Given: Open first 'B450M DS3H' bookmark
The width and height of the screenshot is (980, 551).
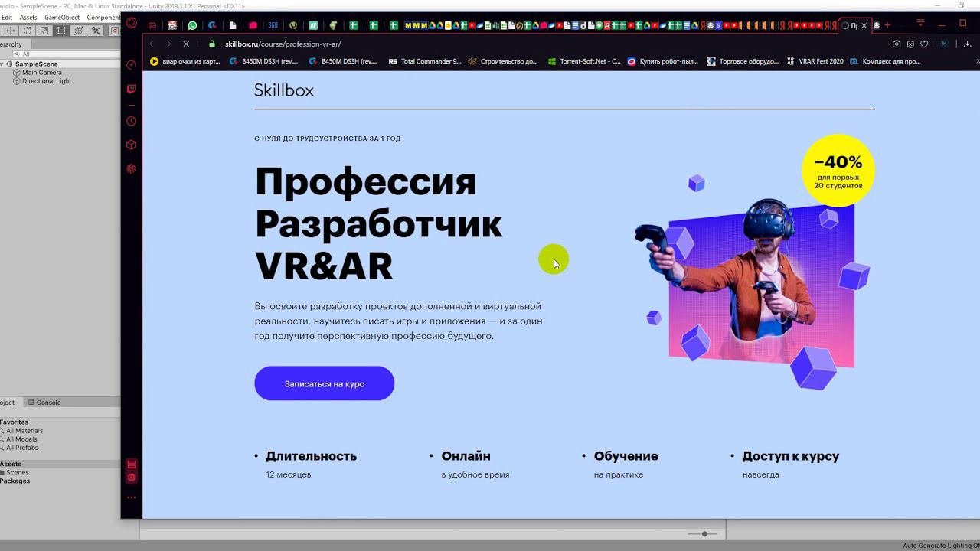Looking at the screenshot, I should tap(264, 61).
